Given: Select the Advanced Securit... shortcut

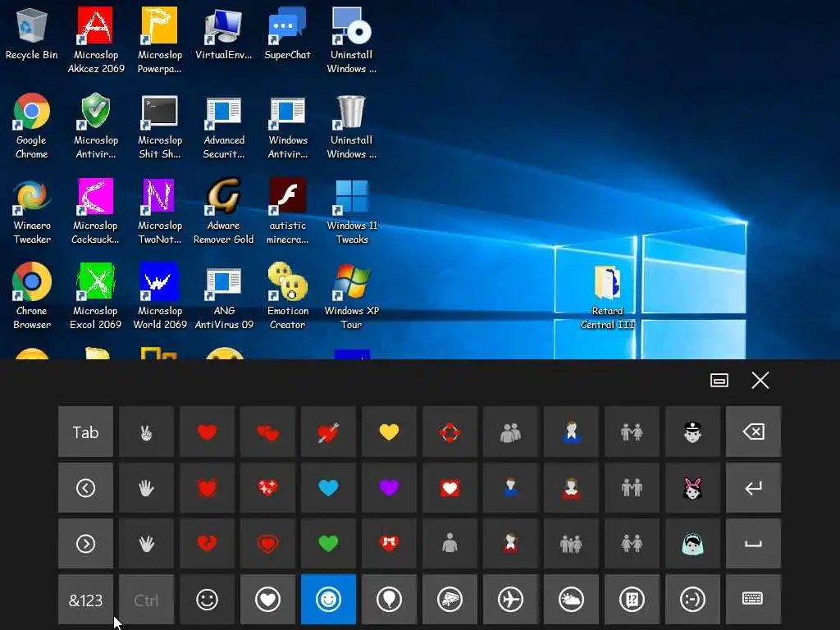Looking at the screenshot, I should [x=223, y=126].
